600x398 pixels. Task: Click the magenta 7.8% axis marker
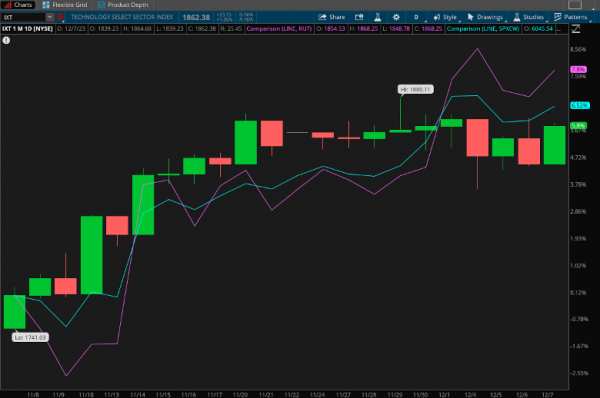(578, 69)
